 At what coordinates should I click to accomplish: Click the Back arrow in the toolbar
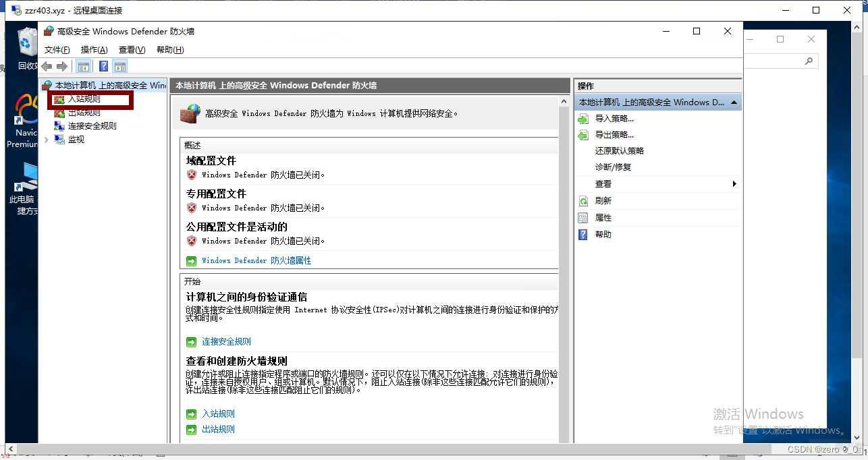coord(47,66)
